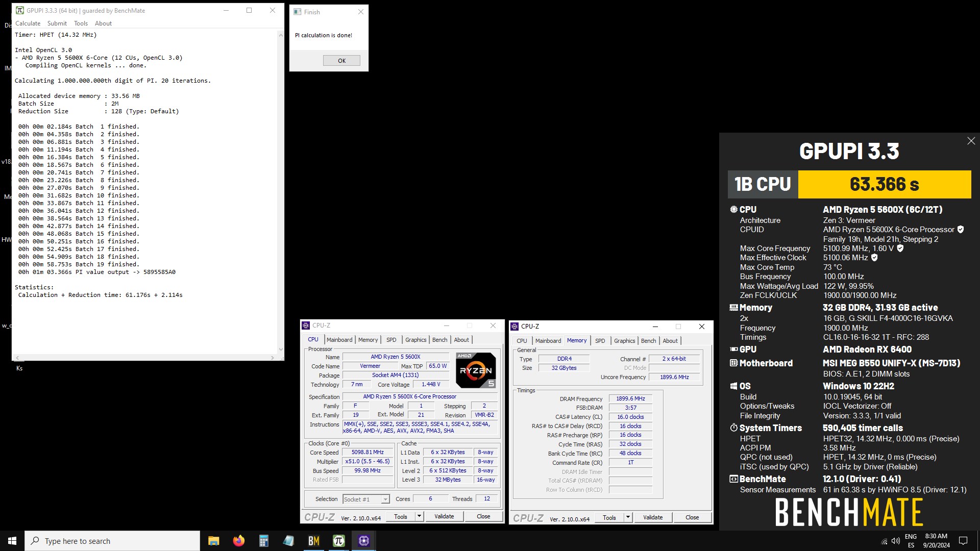
Task: Open File Explorer from the taskbar
Action: point(213,541)
